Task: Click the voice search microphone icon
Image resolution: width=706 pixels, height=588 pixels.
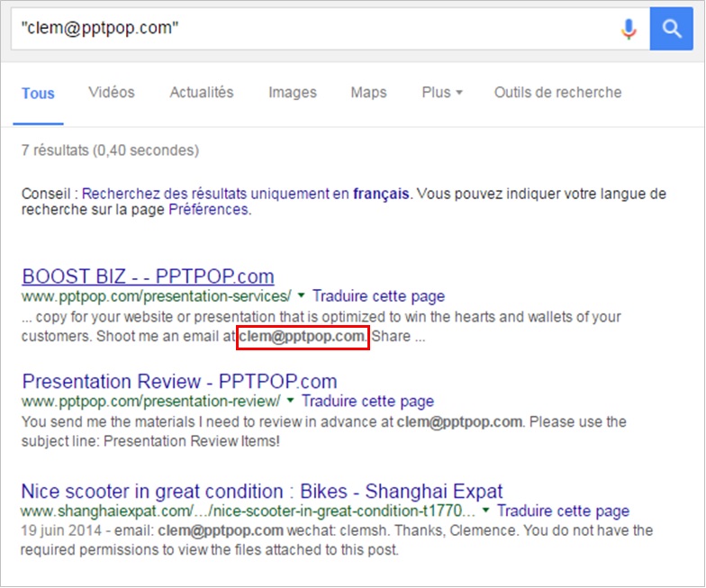Action: [x=629, y=29]
